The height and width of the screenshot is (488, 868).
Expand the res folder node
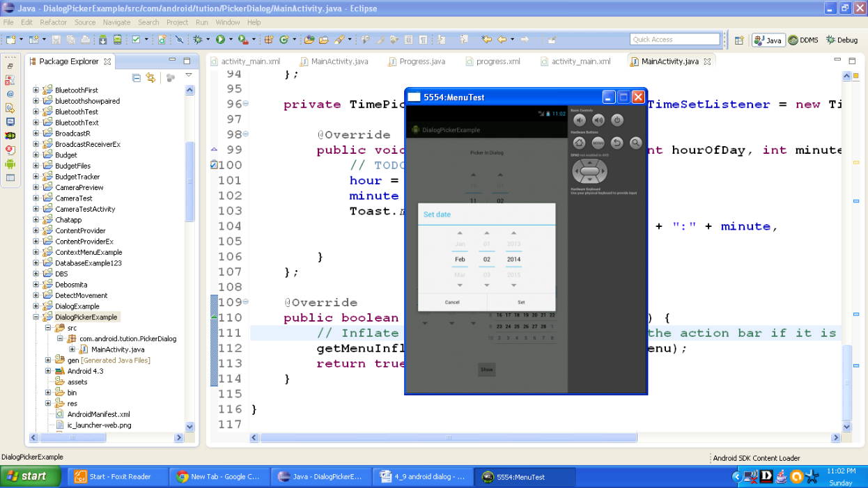click(x=48, y=403)
